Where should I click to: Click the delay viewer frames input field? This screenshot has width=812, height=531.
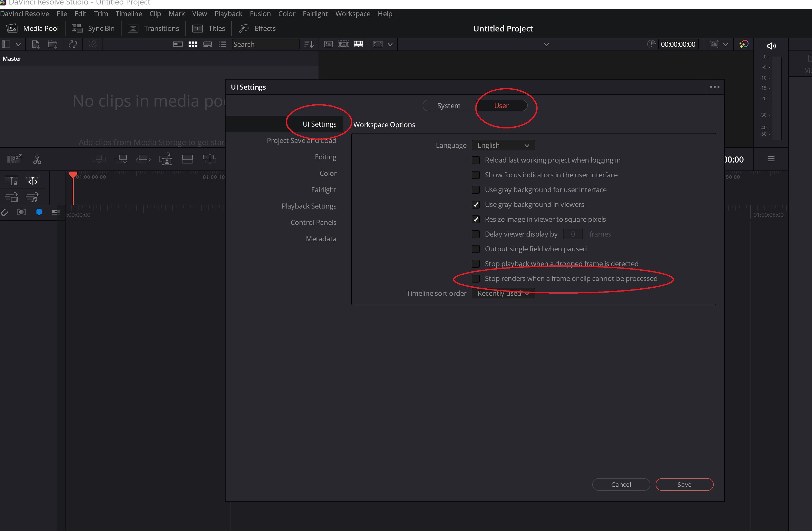[572, 234]
